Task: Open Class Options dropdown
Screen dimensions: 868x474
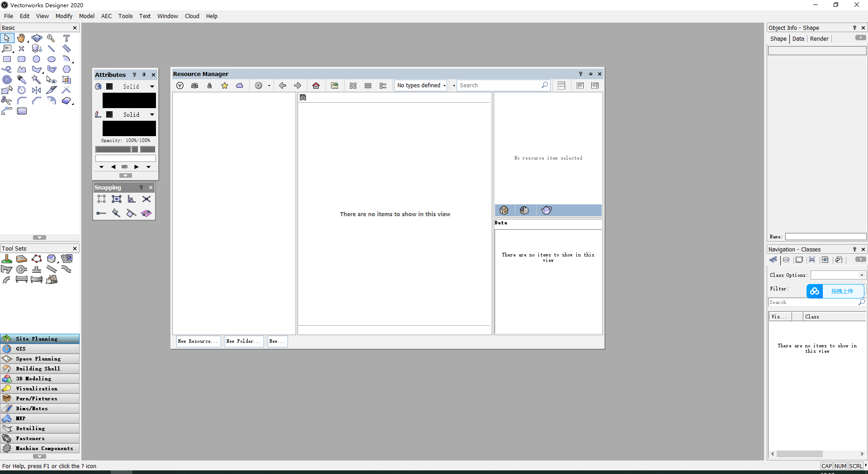Action: (x=838, y=275)
